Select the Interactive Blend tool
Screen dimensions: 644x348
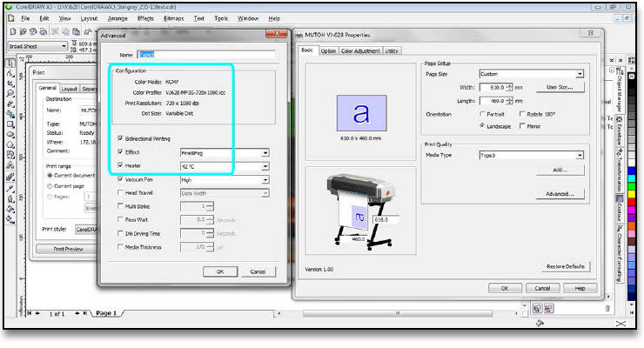[x=10, y=177]
